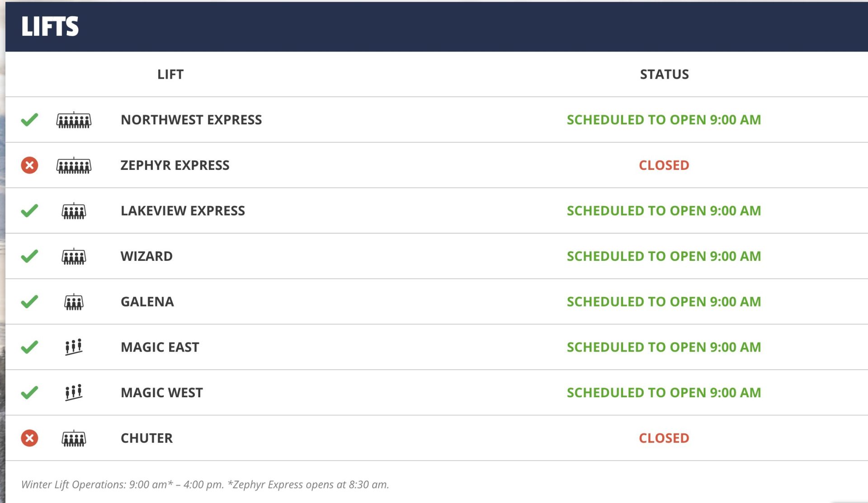868x503 pixels.
Task: Select the Lakeview Express lift name
Action: tap(183, 211)
